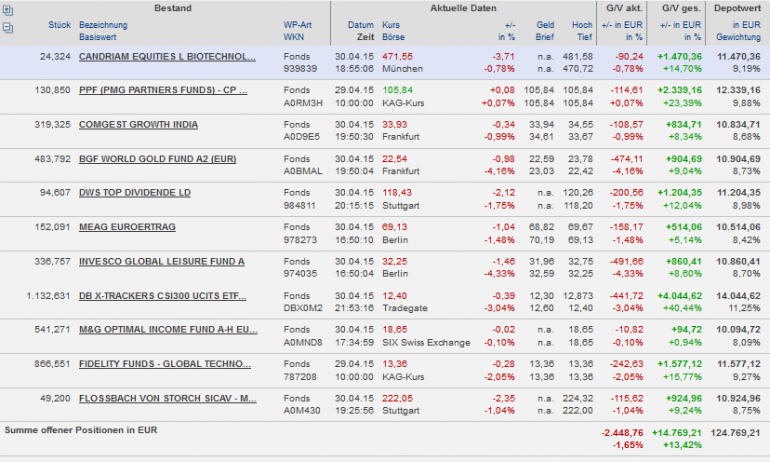The height and width of the screenshot is (462, 770).
Task: Click total percentage +13,42%
Action: pyautogui.click(x=682, y=445)
